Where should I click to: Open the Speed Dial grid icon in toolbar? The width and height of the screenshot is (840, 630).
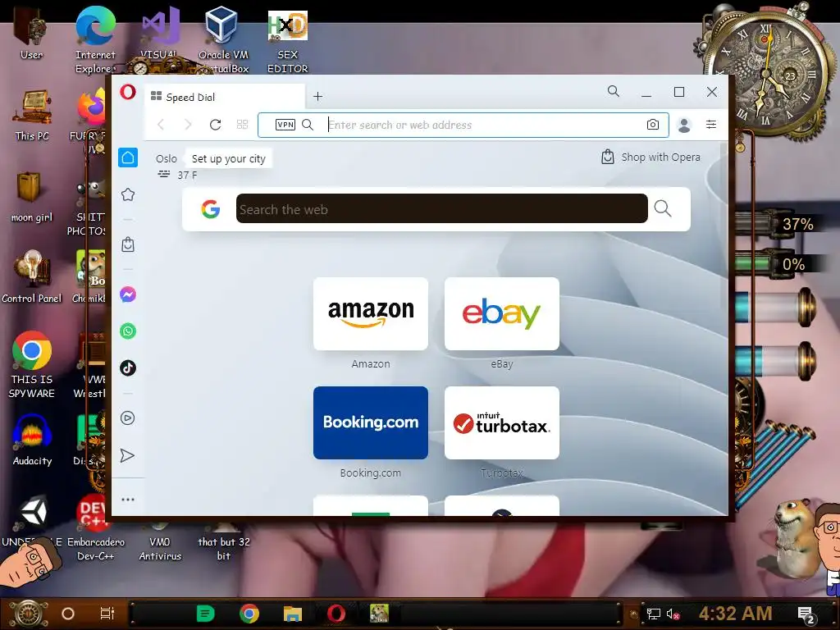pos(242,125)
